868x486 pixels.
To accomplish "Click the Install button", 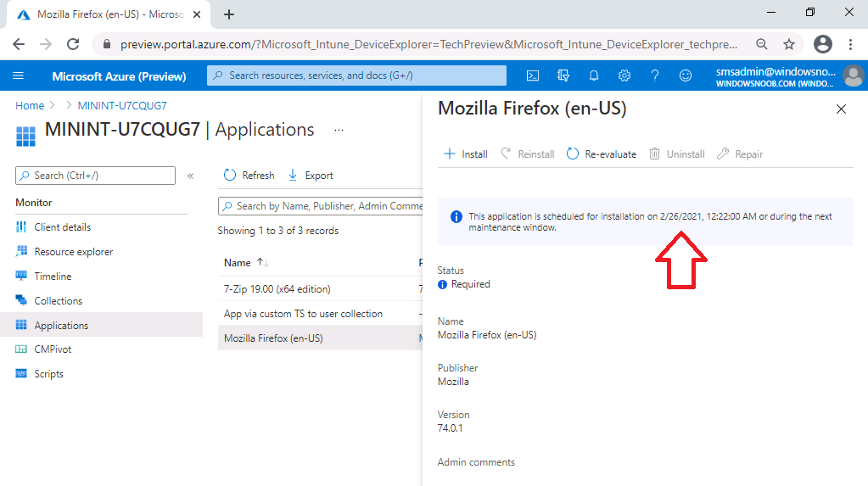I will 466,154.
